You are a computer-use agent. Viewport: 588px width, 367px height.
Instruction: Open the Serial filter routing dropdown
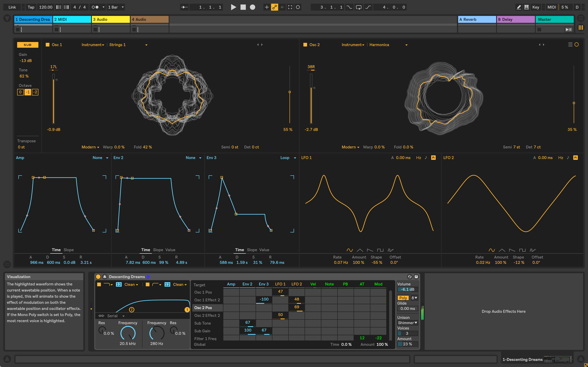(112, 316)
